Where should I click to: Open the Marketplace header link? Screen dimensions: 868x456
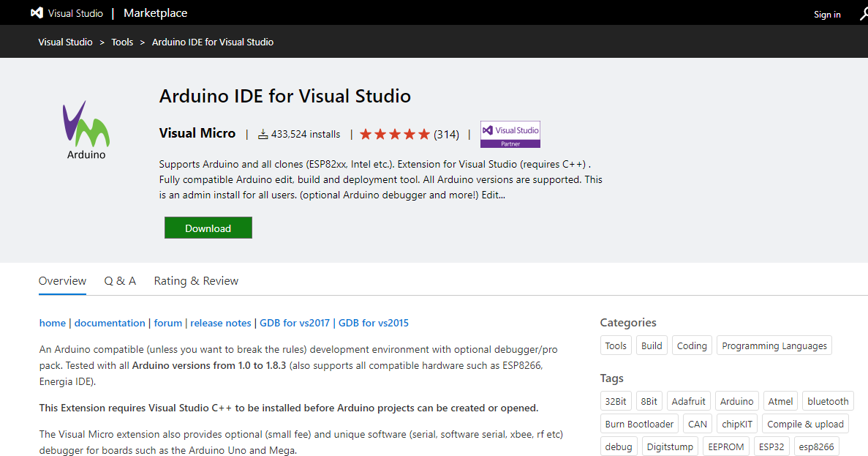[x=155, y=12]
